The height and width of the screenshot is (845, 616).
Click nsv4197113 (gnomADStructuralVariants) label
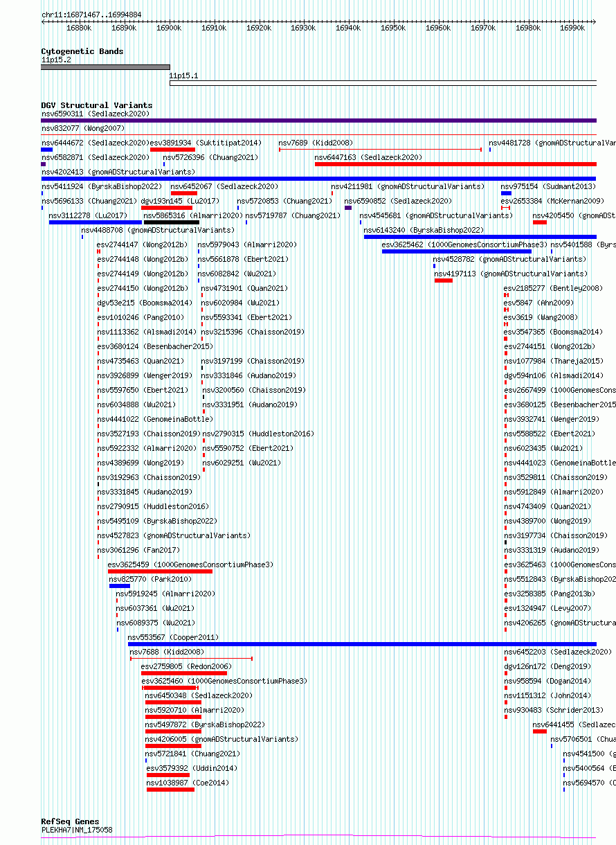pos(511,274)
